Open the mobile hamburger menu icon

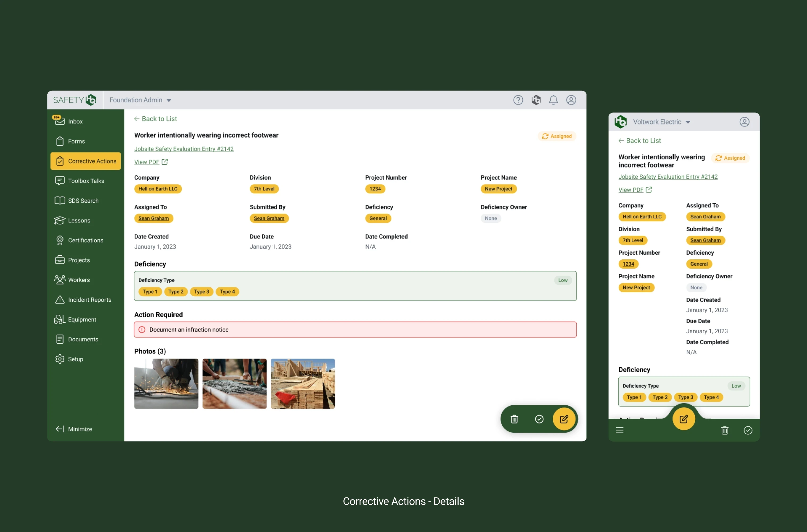tap(619, 430)
